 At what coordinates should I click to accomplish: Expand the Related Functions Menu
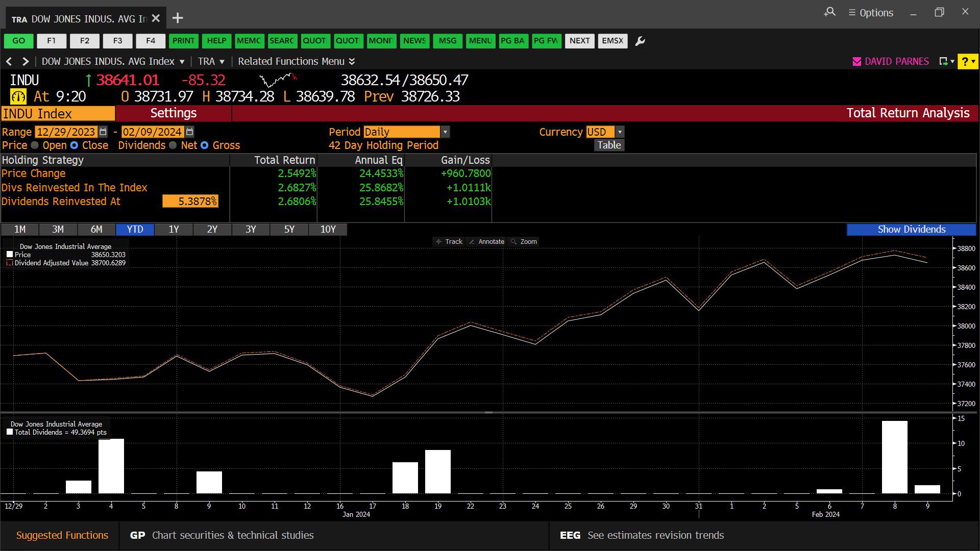(x=297, y=61)
